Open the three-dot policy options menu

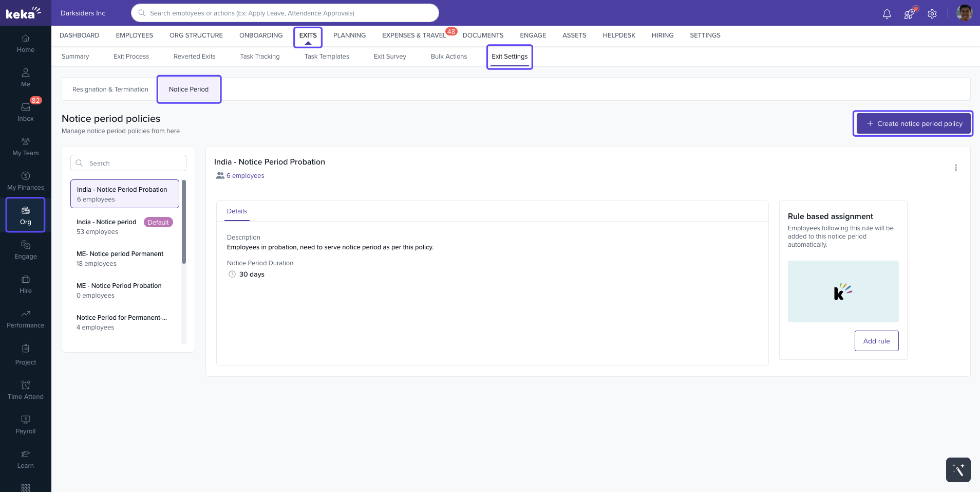pos(955,168)
